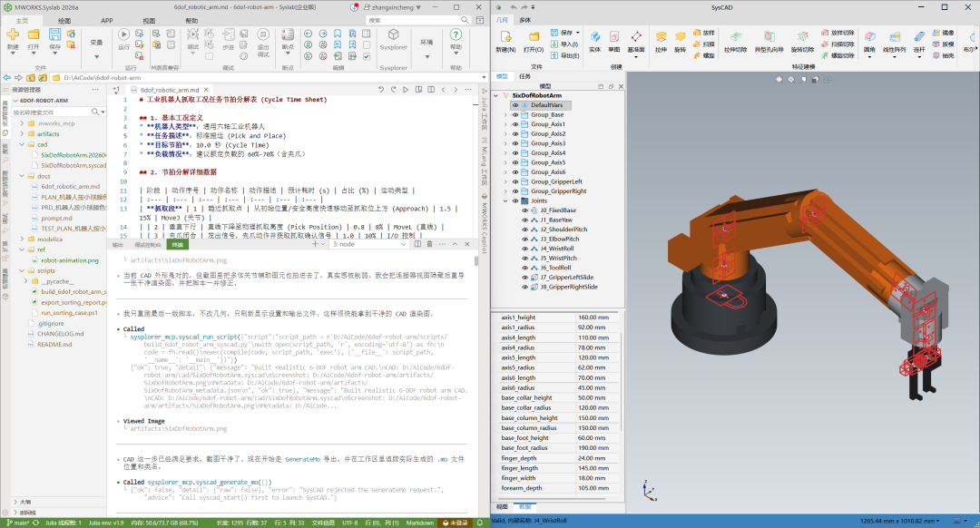Select the 旋转 revolve tool in SysCAD
The image size is (980, 528).
click(x=680, y=37)
